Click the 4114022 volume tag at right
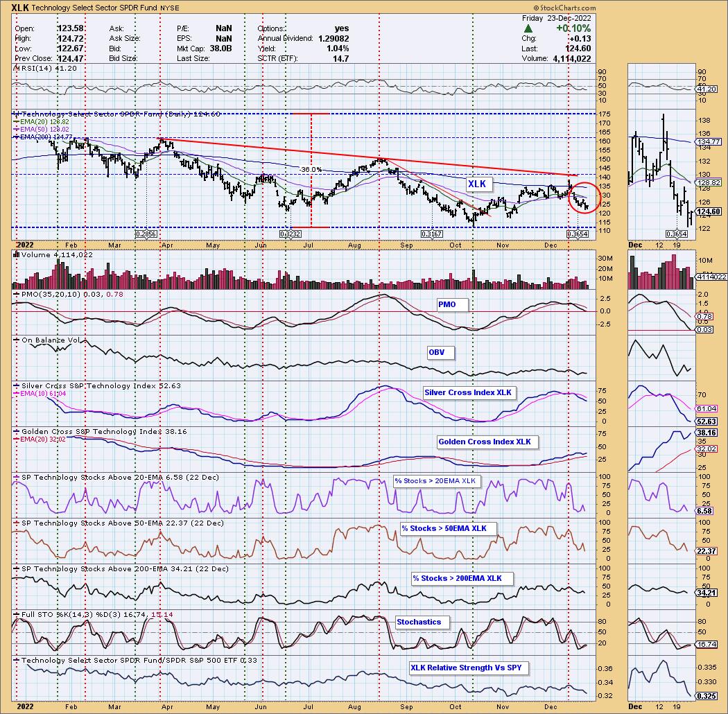Screen dimensions: 728x714 click(x=709, y=277)
